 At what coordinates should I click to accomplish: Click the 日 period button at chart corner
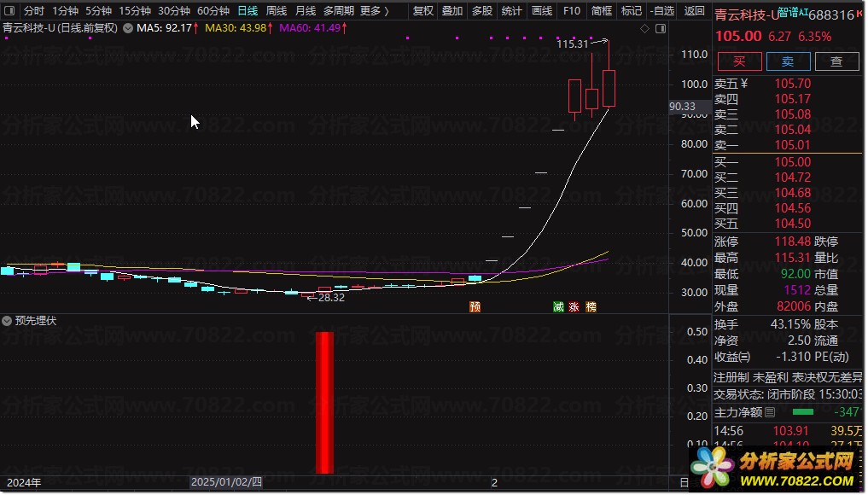684,483
